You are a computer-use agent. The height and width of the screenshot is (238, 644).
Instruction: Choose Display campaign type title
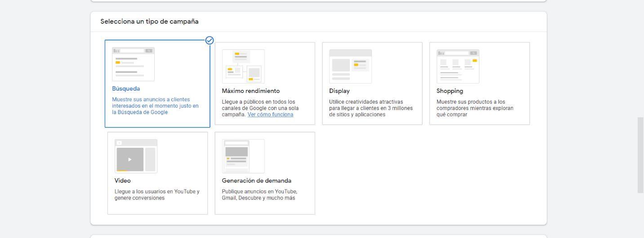(x=339, y=91)
